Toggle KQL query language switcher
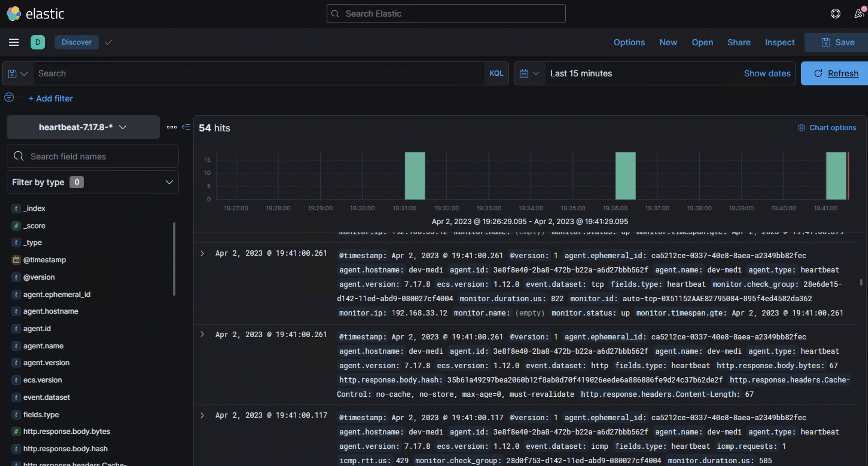This screenshot has height=466, width=868. point(496,74)
